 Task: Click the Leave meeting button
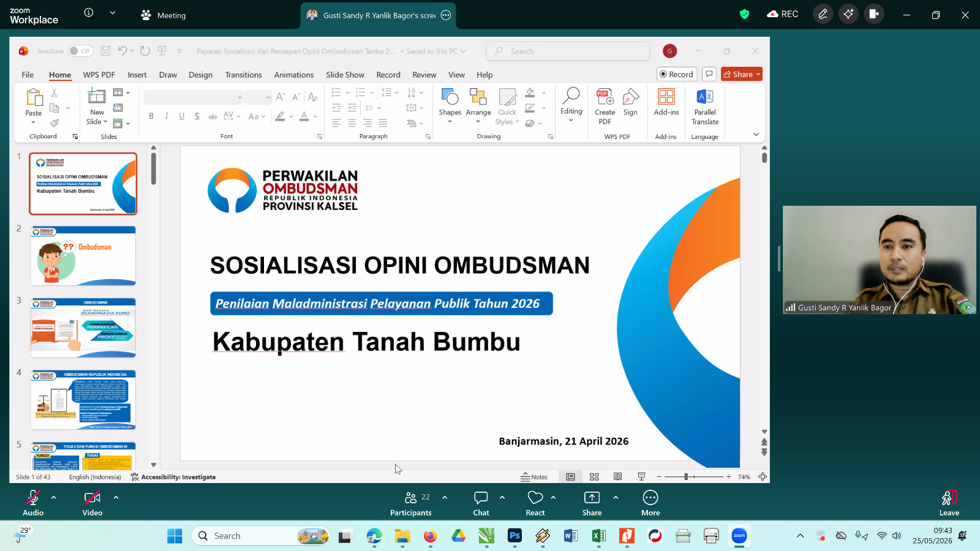pyautogui.click(x=949, y=503)
